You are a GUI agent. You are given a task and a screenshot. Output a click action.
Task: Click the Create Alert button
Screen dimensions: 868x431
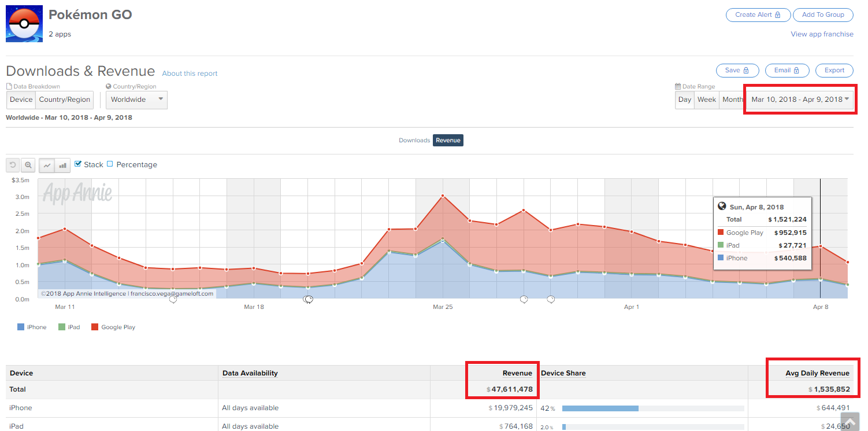(x=758, y=15)
